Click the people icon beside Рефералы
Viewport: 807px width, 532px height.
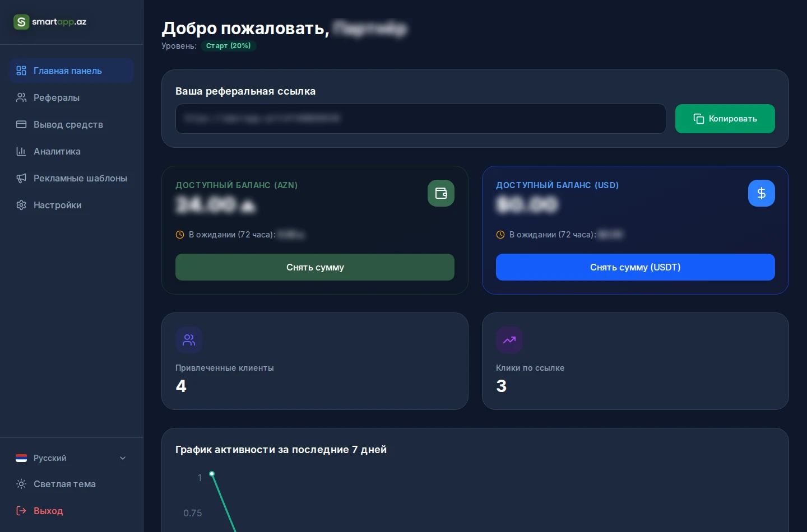[x=21, y=97]
